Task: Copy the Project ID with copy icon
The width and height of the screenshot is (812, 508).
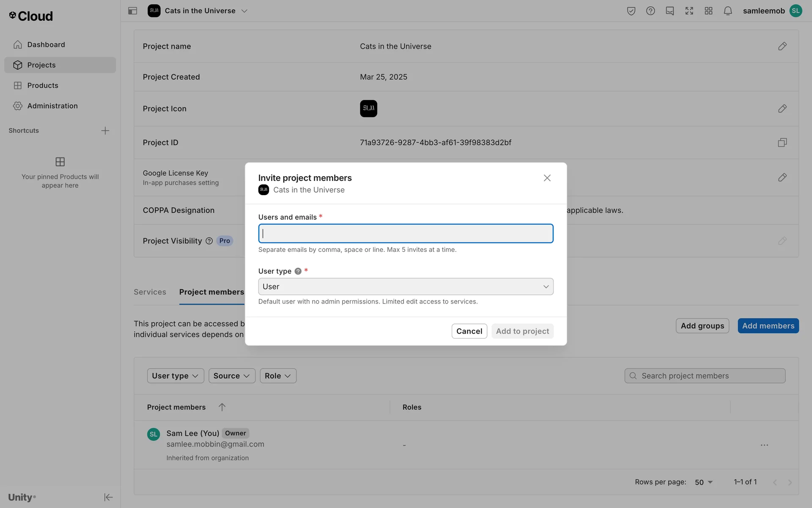Action: pos(782,143)
